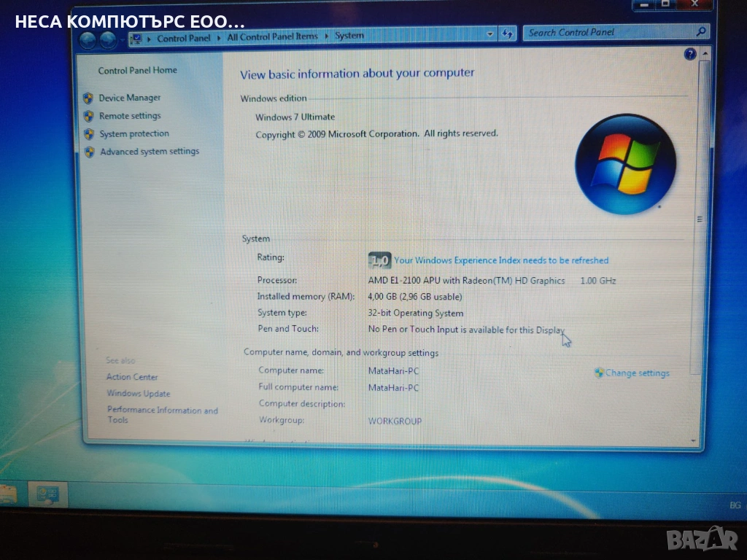Go to All Control Panel Items breadcrumb
747x560 pixels.
click(272, 36)
